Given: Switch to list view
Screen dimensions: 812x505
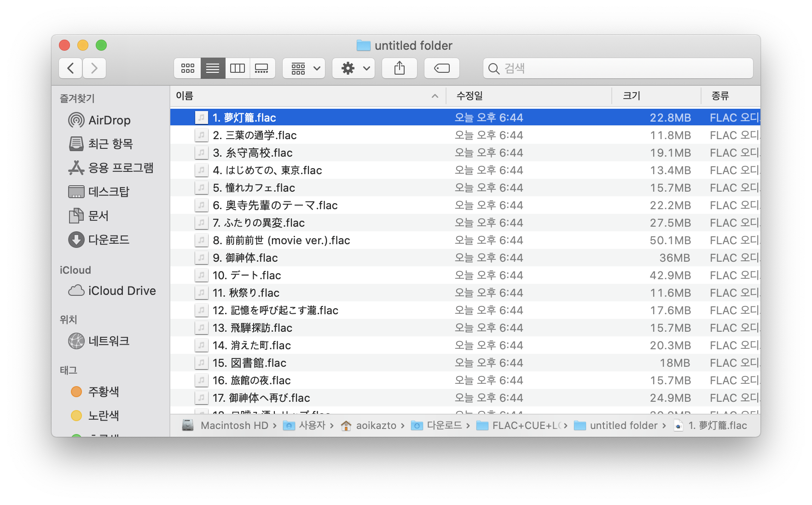Looking at the screenshot, I should [213, 68].
